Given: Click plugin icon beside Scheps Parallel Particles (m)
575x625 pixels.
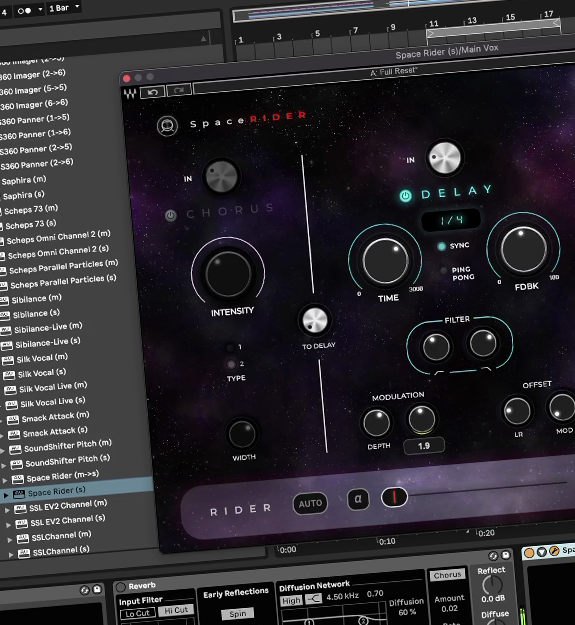Looking at the screenshot, I should click(3, 271).
